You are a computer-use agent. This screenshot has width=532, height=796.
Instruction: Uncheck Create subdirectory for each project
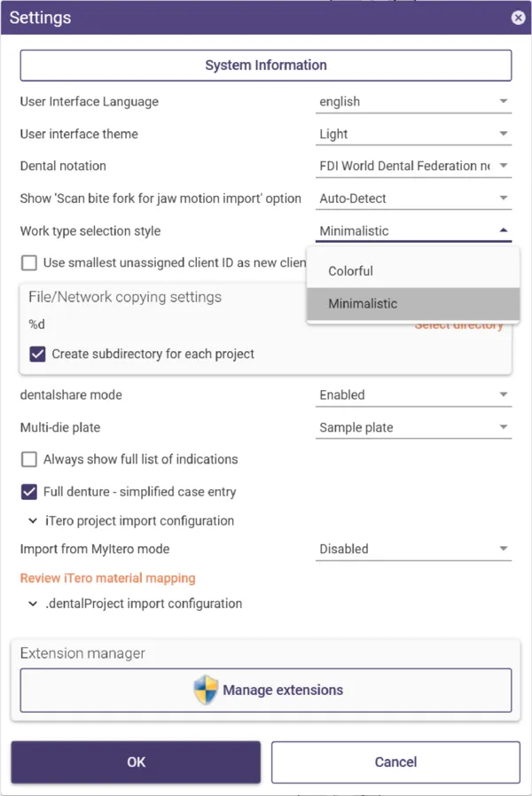click(37, 354)
